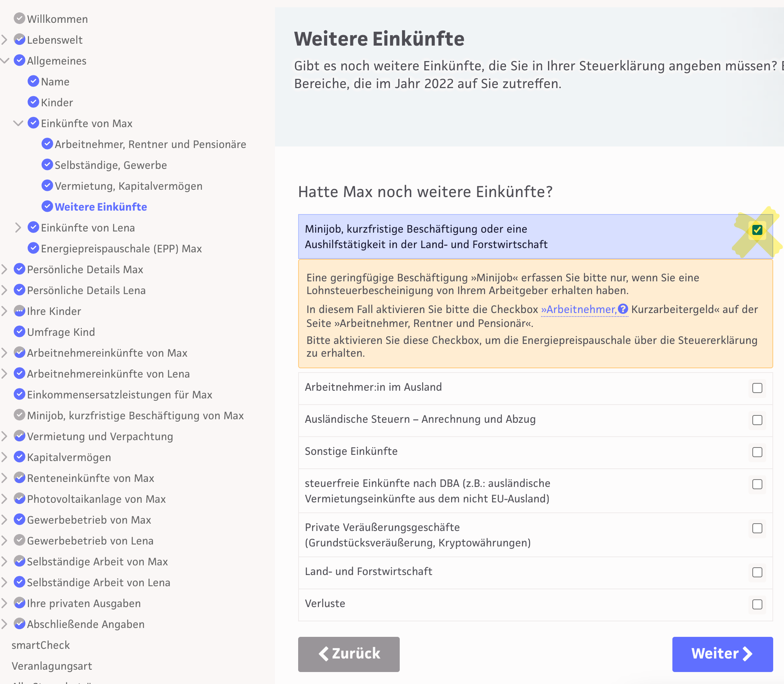Click the gray check icon beside Minijob von Max
784x684 pixels.
point(19,415)
